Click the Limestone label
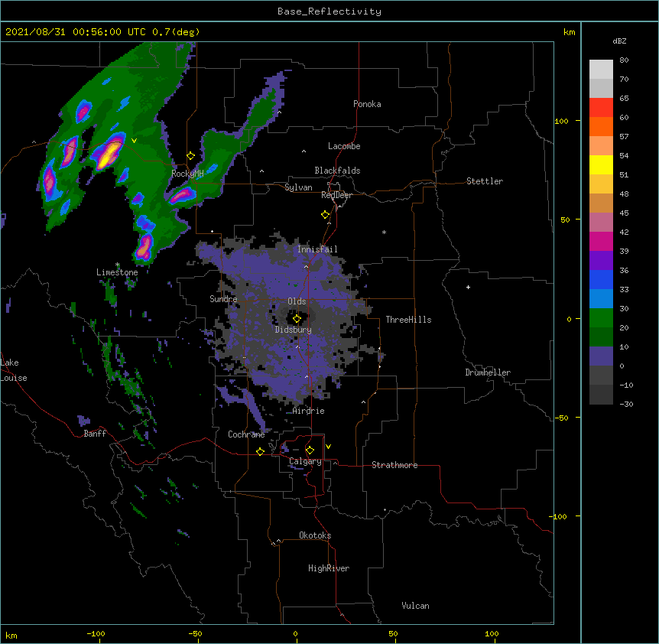This screenshot has height=644, width=659. pos(117,272)
